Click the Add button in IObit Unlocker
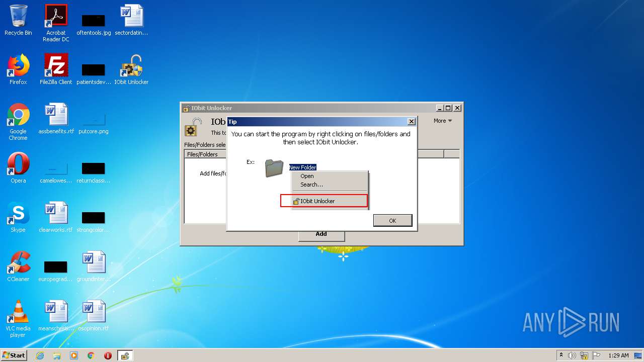Viewport: 644px width, 362px height. click(x=321, y=234)
